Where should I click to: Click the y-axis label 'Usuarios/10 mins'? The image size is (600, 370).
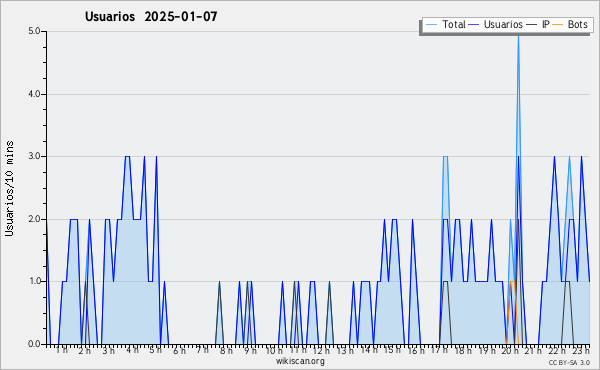(9, 188)
